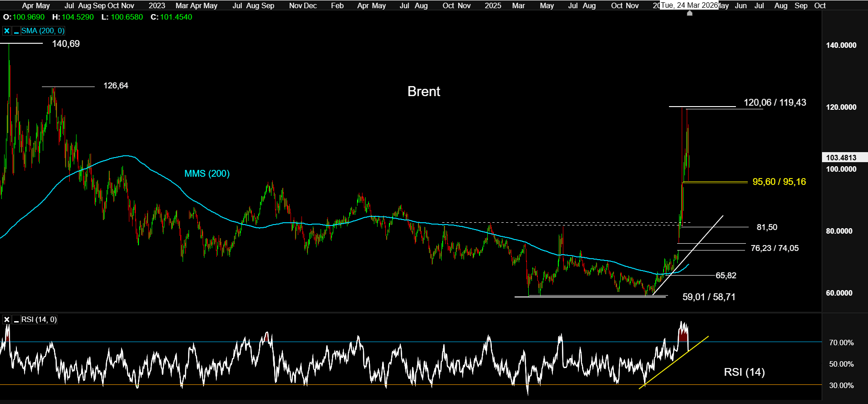Screen dimensions: 868x404
Task: Click the gray date cursor marker
Action: 689,13
